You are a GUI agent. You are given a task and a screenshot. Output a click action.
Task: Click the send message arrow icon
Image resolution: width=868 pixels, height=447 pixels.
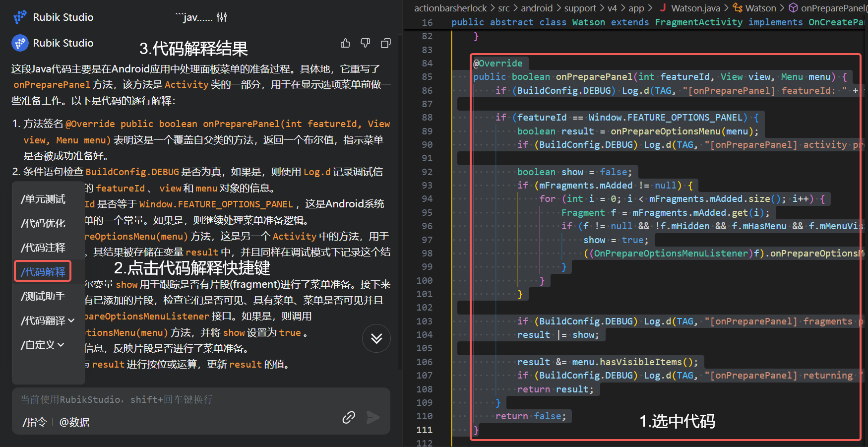click(373, 417)
